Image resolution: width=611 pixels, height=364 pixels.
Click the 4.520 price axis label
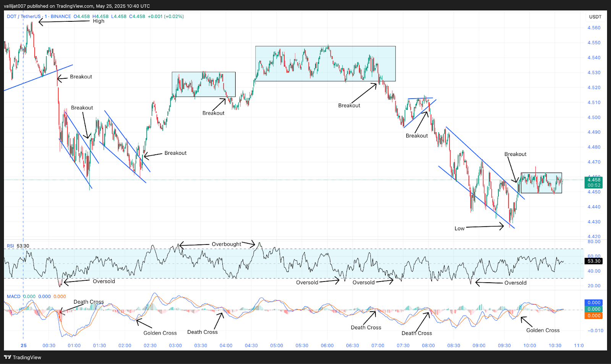594,87
